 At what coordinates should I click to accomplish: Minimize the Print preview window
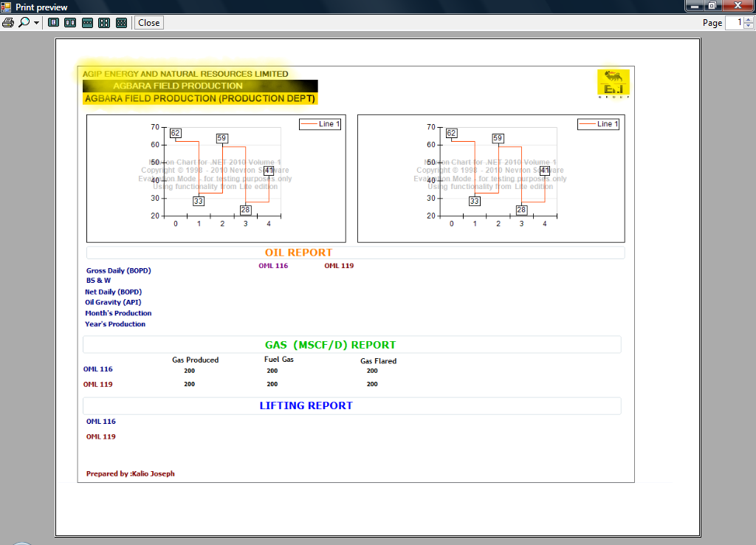[x=693, y=6]
